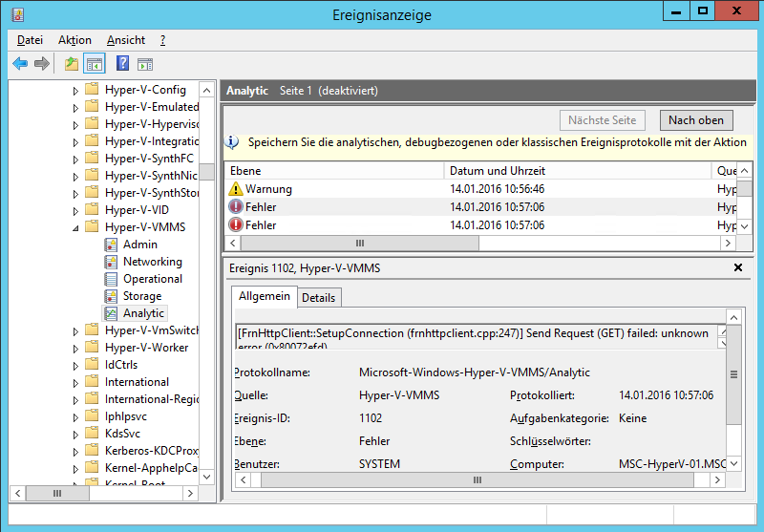Expand the Hyper-V-SynthFC node
764x532 pixels.
point(75,160)
